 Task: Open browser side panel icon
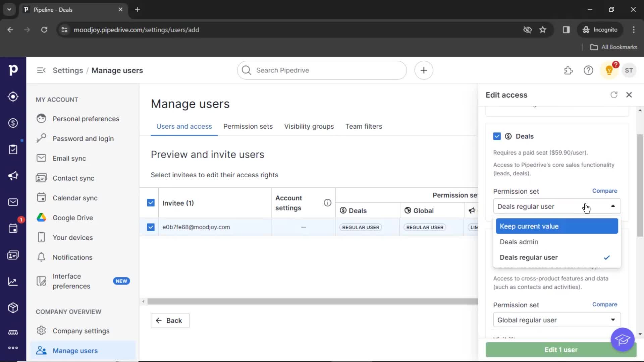coord(566,30)
